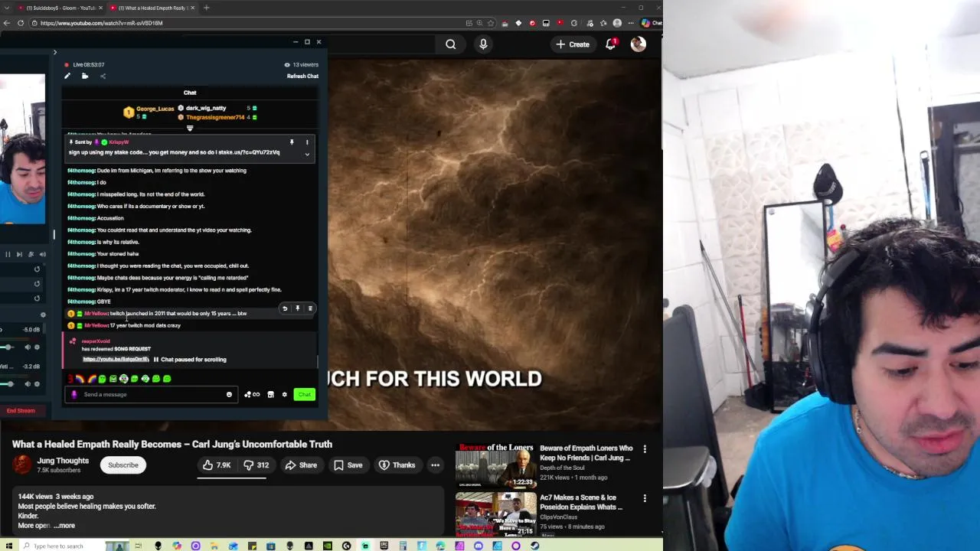Viewport: 980px width, 551px height.
Task: Unpin the pinned stake code message
Action: click(x=292, y=142)
